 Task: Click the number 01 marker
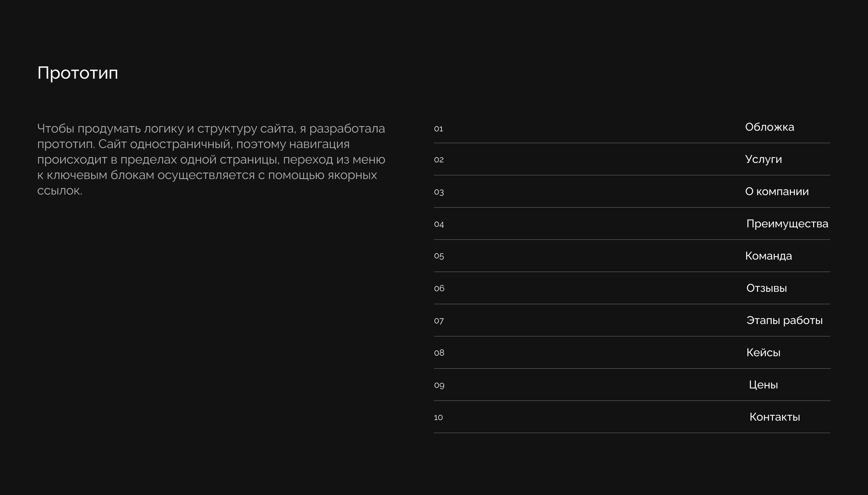tap(438, 129)
